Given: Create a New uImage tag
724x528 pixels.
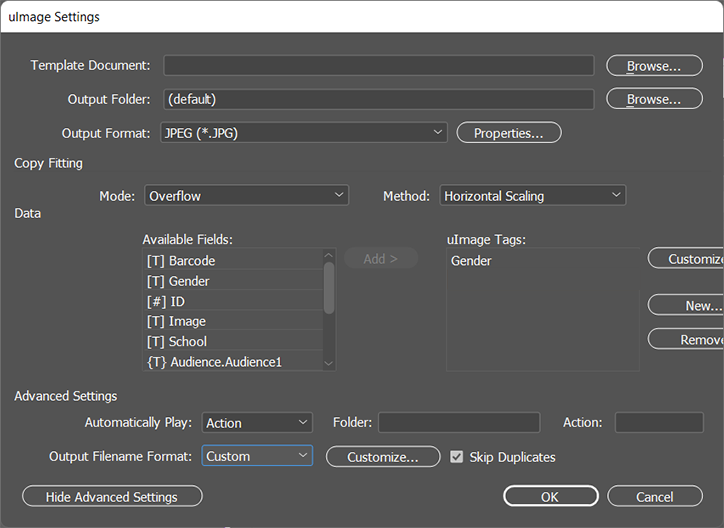Looking at the screenshot, I should [x=686, y=305].
